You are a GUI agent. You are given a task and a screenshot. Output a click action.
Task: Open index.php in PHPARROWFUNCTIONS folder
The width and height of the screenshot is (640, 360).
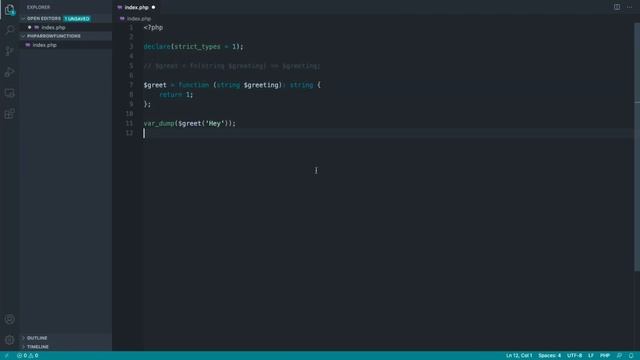tap(44, 45)
